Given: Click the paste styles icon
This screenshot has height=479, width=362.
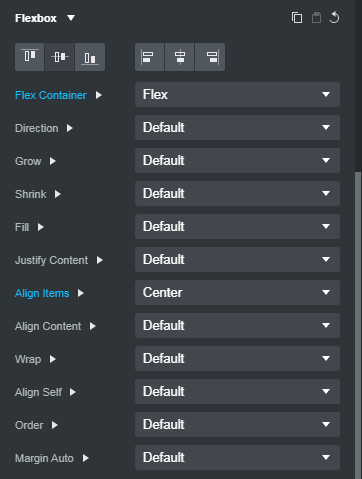Looking at the screenshot, I should coord(316,18).
